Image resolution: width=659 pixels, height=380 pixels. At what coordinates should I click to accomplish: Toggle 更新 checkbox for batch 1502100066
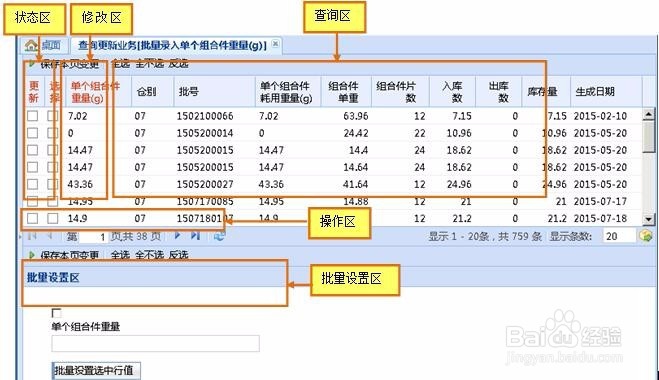[x=32, y=116]
